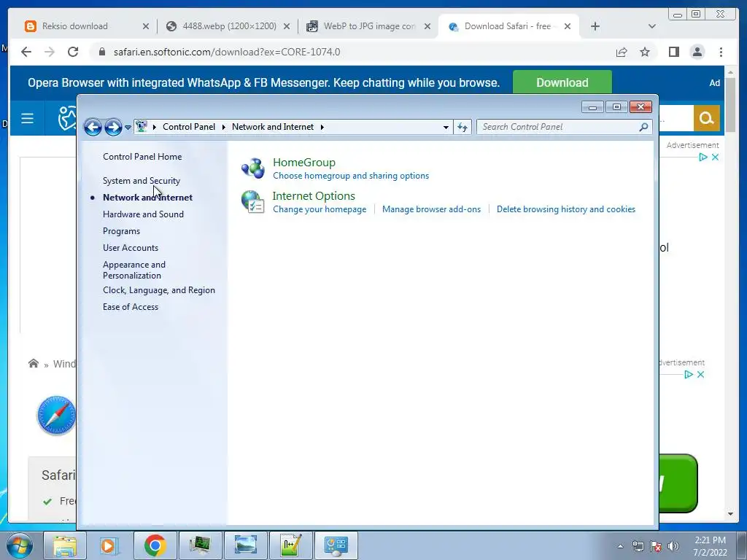This screenshot has width=747, height=560.
Task: Click the green Opera Download button
Action: pyautogui.click(x=562, y=83)
